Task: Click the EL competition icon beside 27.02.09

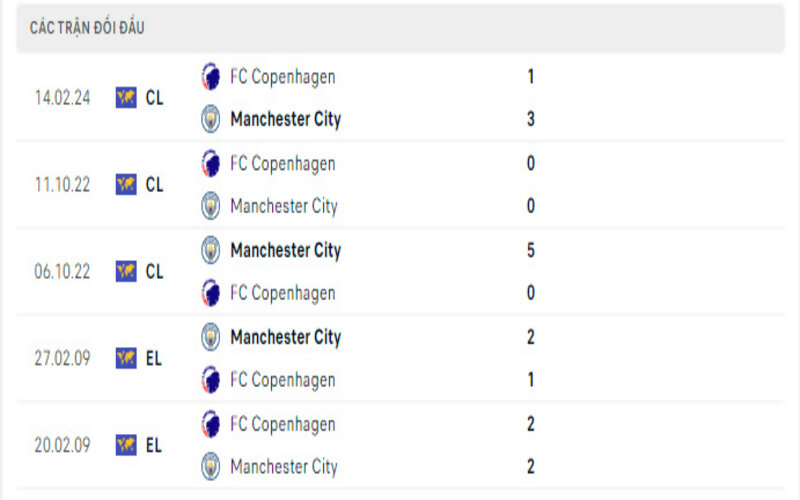Action: pos(126,358)
